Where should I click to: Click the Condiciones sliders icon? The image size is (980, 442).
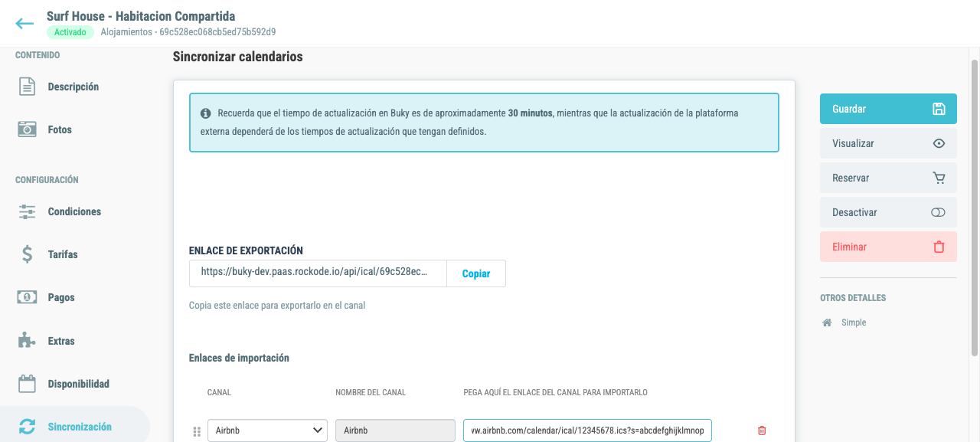[27, 211]
